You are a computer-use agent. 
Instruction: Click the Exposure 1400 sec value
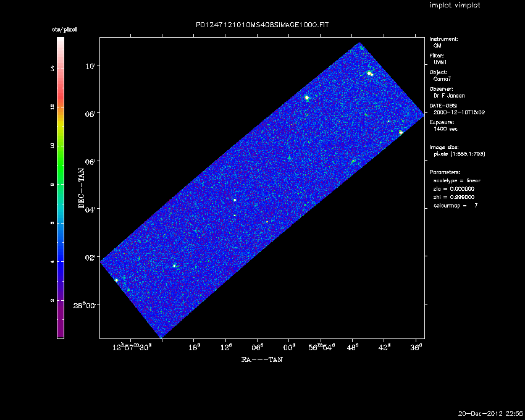coord(445,129)
